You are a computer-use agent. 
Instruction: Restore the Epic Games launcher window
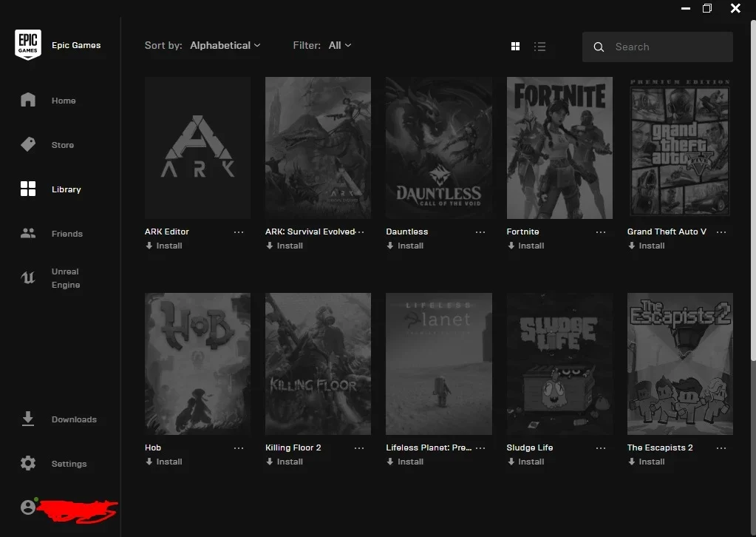click(707, 8)
